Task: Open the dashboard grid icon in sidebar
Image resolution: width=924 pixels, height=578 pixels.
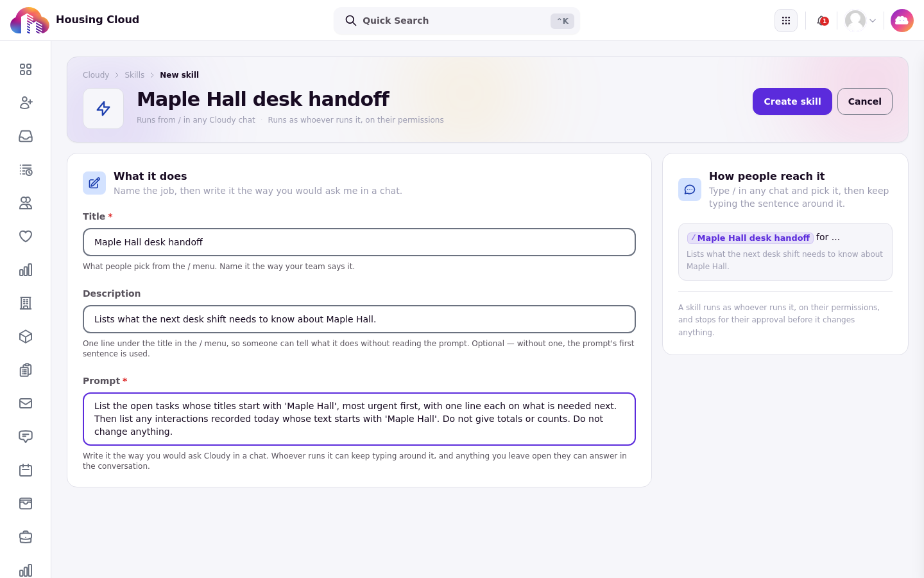Action: [x=26, y=69]
